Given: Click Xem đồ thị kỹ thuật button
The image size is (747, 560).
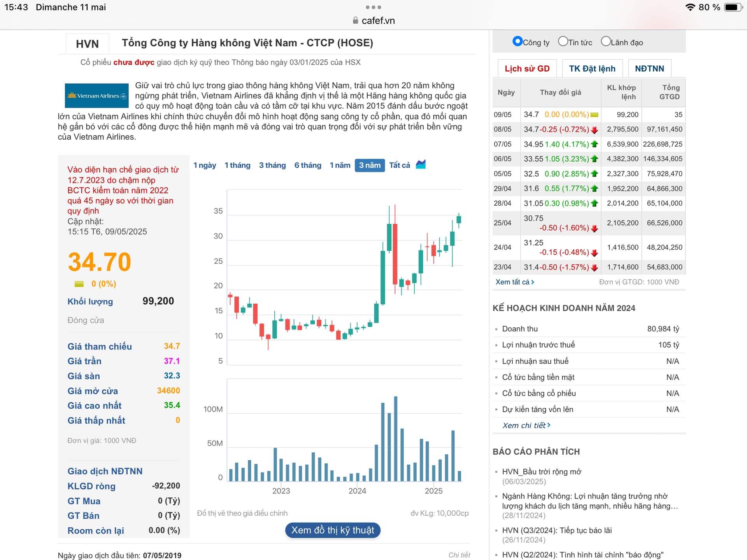Looking at the screenshot, I should click(x=333, y=530).
